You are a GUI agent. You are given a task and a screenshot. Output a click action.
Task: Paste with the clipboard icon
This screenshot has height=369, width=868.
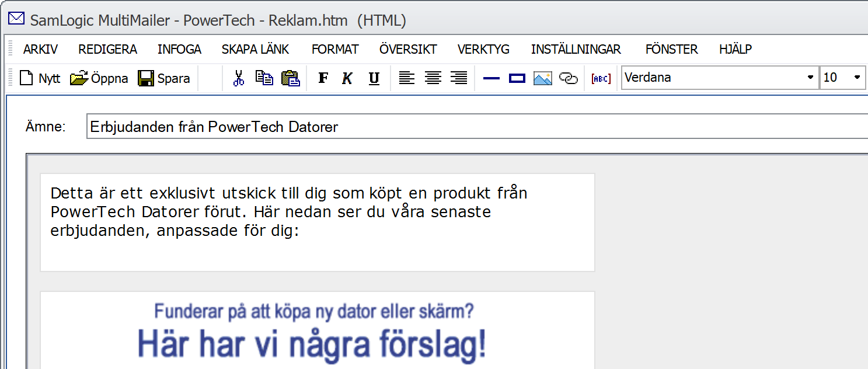click(x=291, y=78)
